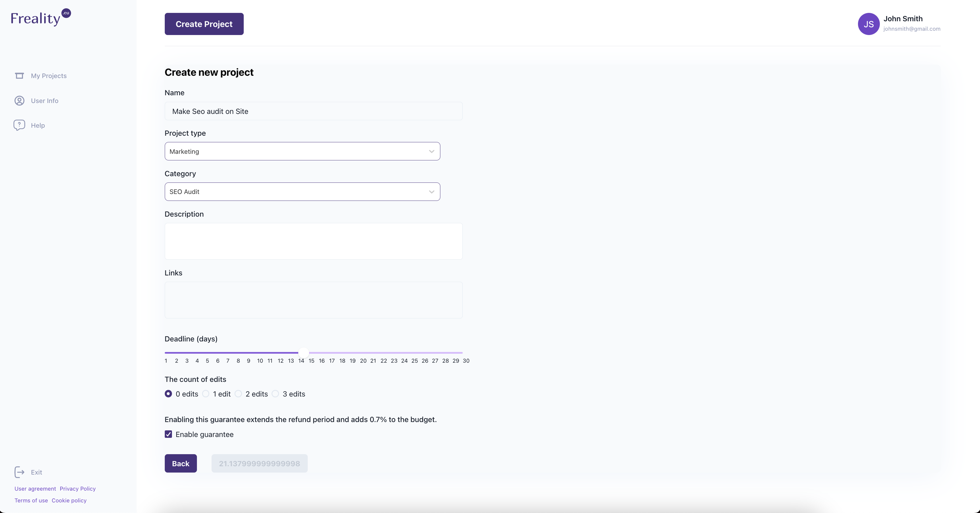The image size is (980, 513).
Task: Choose 3 edits for edit count
Action: (276, 394)
